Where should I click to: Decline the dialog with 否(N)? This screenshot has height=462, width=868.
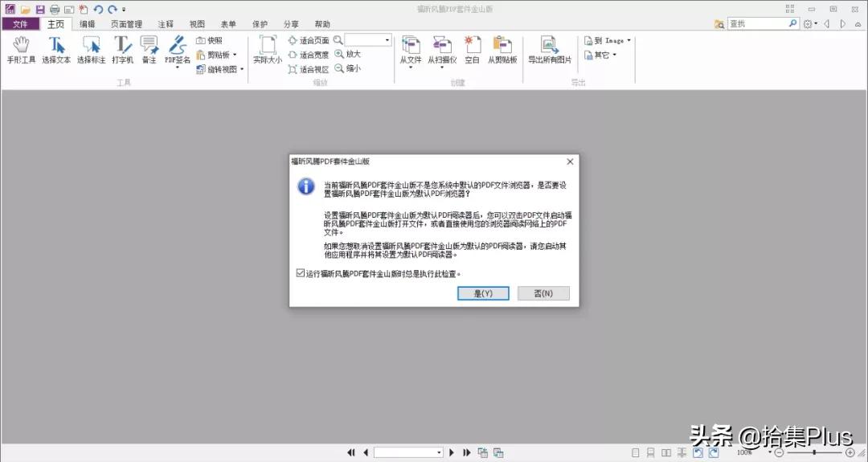point(543,293)
